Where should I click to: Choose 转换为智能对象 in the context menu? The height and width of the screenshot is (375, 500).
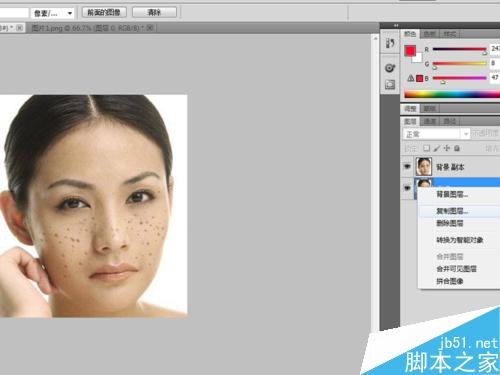coord(459,240)
